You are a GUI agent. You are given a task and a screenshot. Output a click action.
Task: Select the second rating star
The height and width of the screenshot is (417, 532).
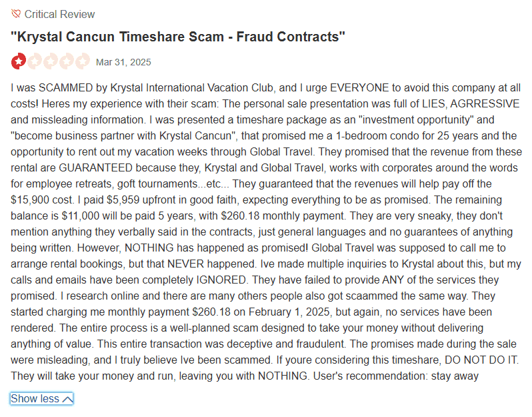point(35,62)
